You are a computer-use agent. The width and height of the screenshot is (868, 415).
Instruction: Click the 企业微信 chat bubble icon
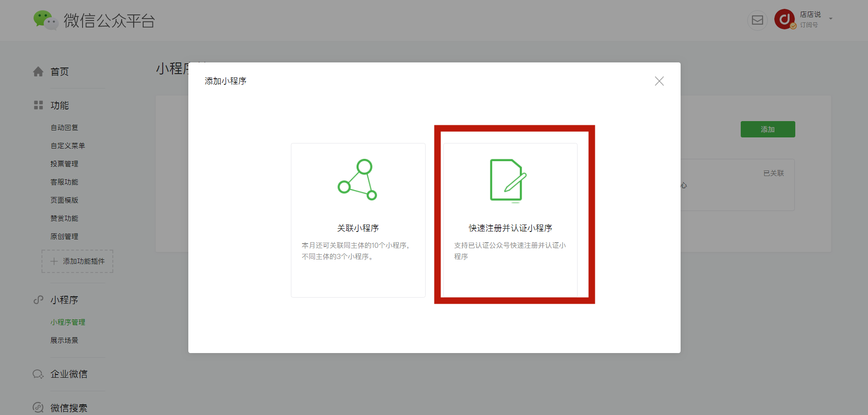point(38,374)
